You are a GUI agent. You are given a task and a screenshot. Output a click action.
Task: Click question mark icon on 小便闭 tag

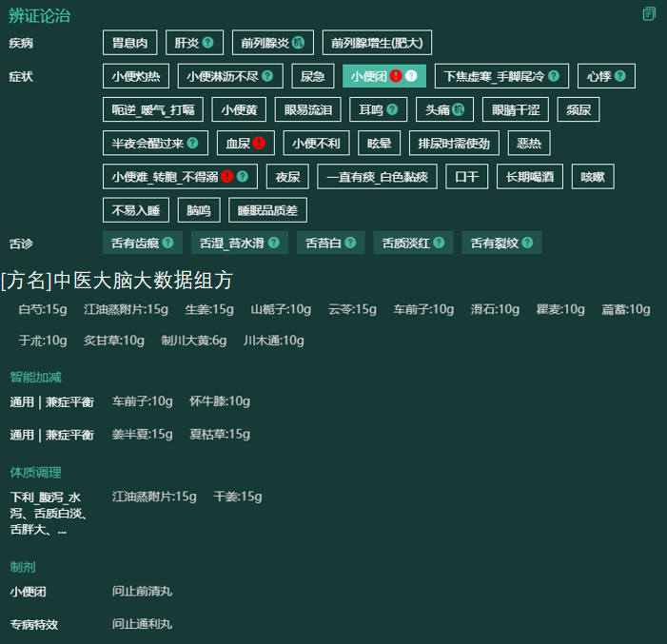tap(411, 76)
